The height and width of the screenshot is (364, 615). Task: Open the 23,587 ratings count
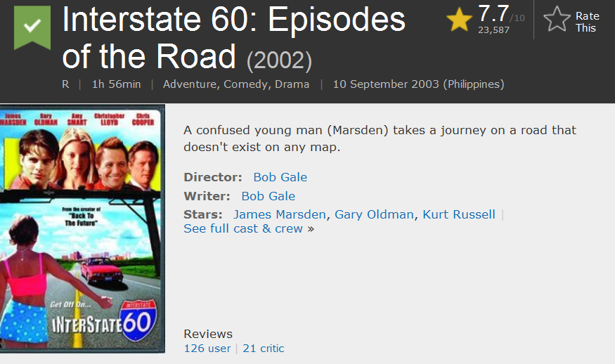pos(493,30)
